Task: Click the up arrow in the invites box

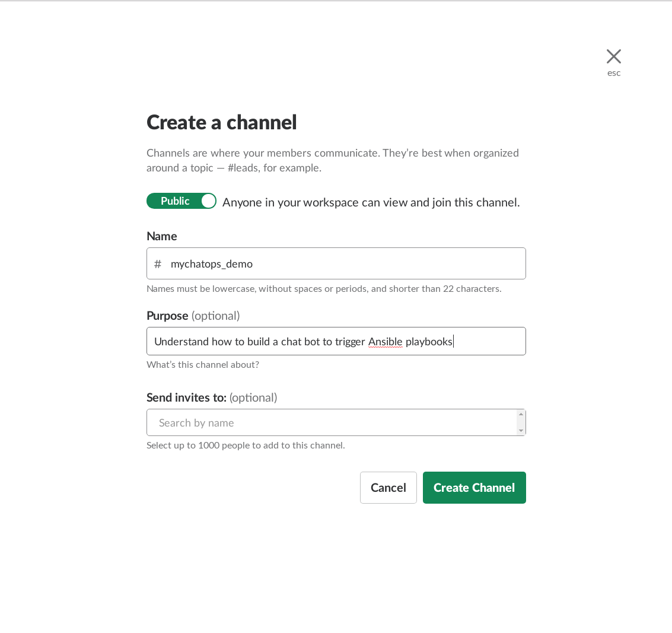Action: [x=521, y=415]
